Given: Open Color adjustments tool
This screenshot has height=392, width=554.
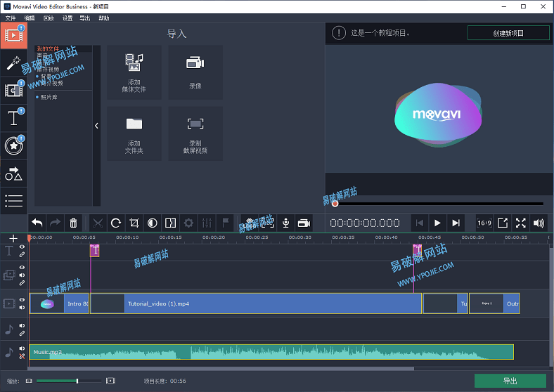Looking at the screenshot, I should 153,223.
